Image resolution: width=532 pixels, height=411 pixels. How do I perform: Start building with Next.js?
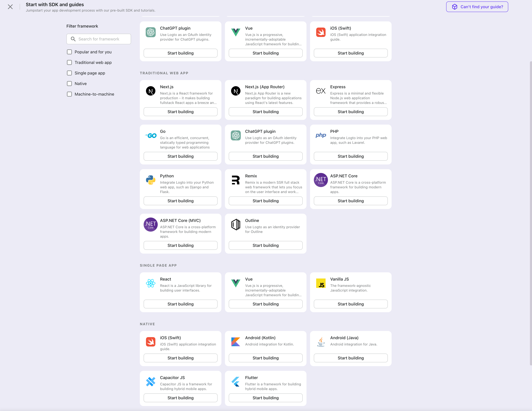pyautogui.click(x=180, y=112)
